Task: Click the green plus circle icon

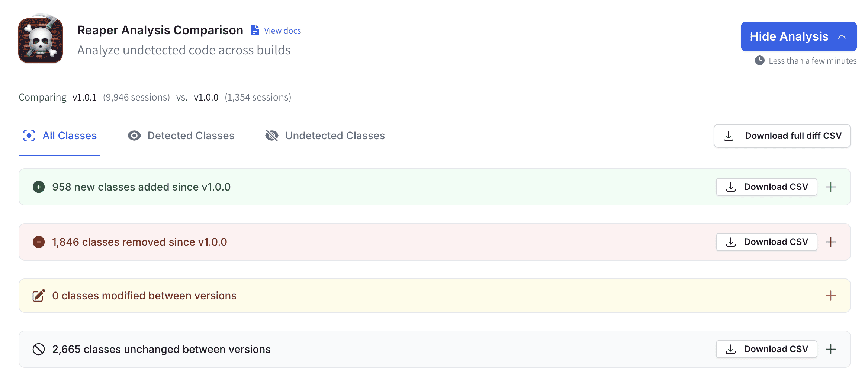Action: (39, 187)
